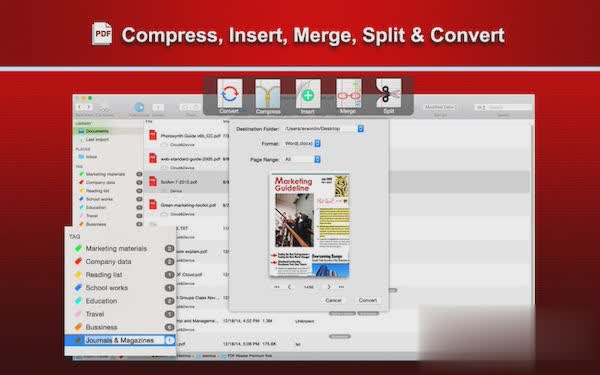Go to previous page in preview navigator
Viewport: 600px width, 375px height.
[289, 287]
